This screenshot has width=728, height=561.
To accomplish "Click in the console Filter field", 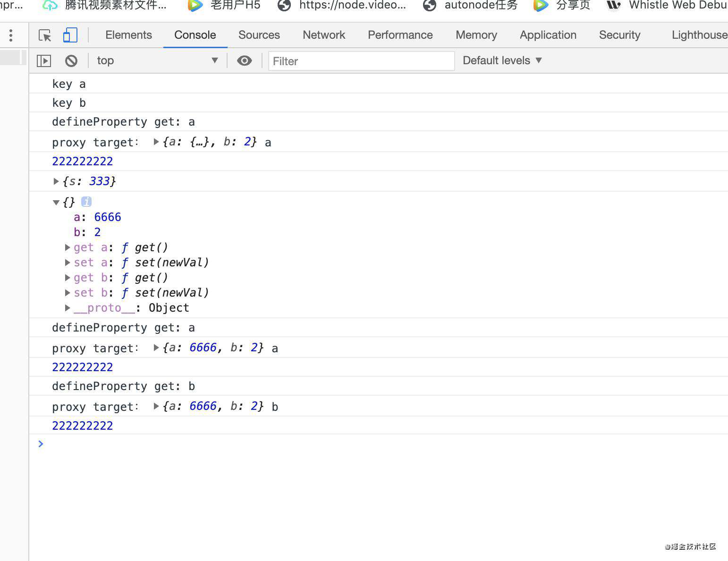I will tap(361, 61).
